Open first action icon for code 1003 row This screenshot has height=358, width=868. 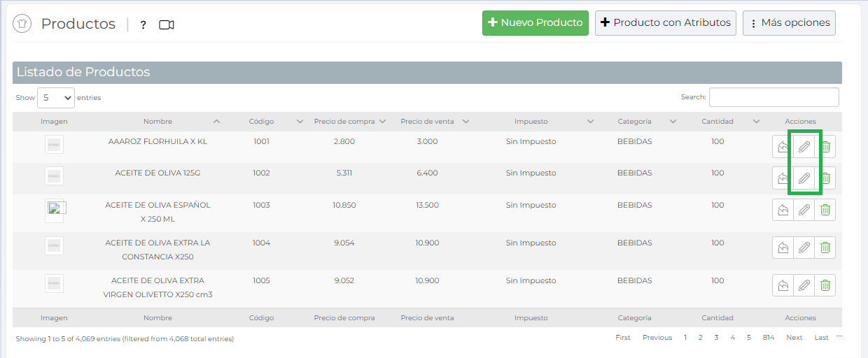click(x=783, y=210)
